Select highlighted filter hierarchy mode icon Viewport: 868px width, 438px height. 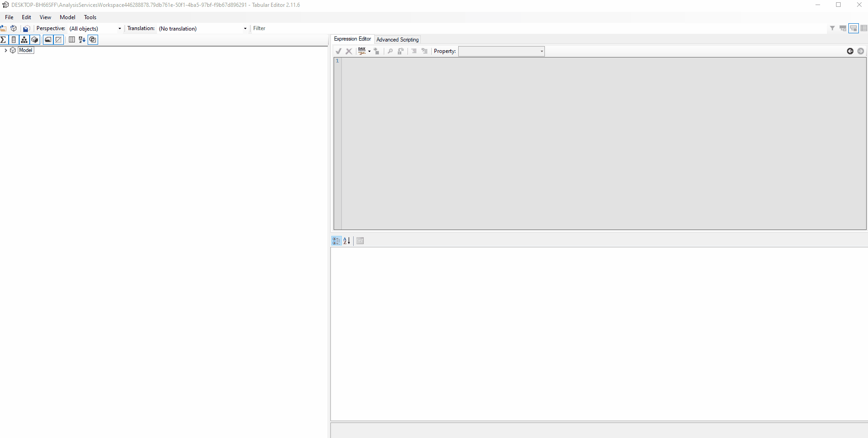click(853, 28)
